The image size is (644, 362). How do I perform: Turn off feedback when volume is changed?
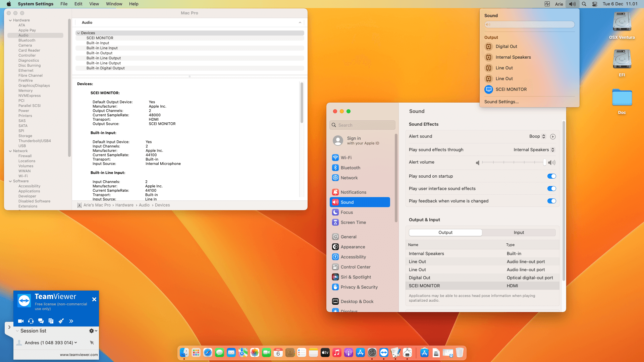coord(551,201)
